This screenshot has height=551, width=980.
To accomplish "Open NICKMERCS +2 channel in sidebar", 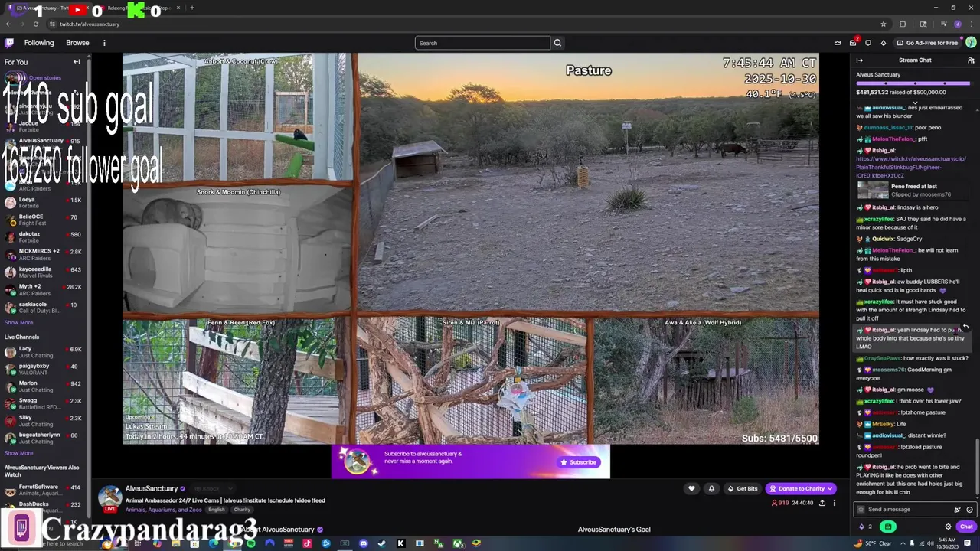I will (x=44, y=255).
